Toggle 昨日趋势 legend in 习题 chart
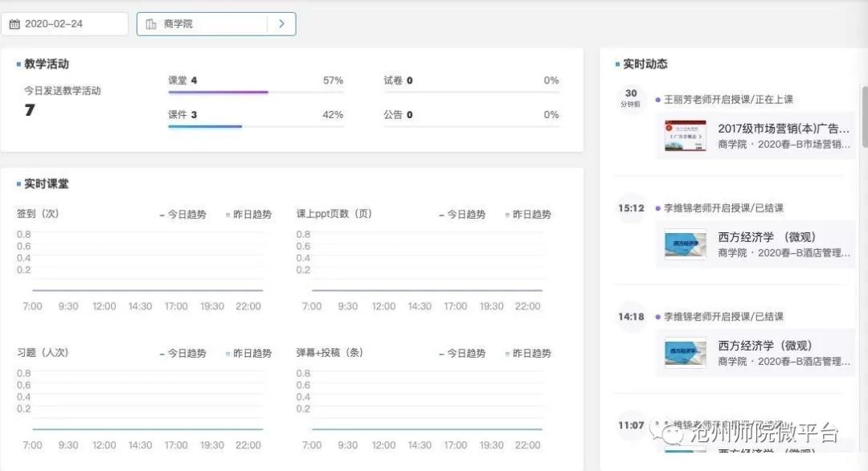Screen dimensions: 868x471 [x=248, y=354]
